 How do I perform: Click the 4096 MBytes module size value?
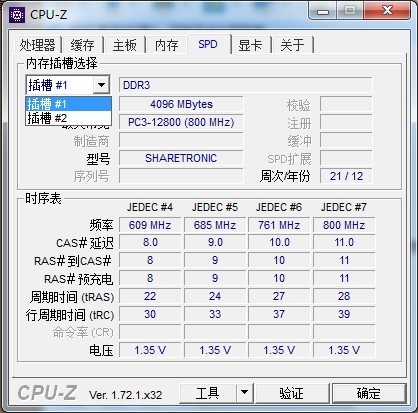(x=181, y=104)
